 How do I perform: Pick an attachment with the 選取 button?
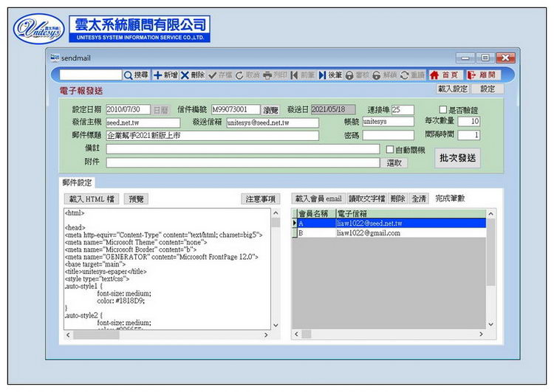pos(396,162)
